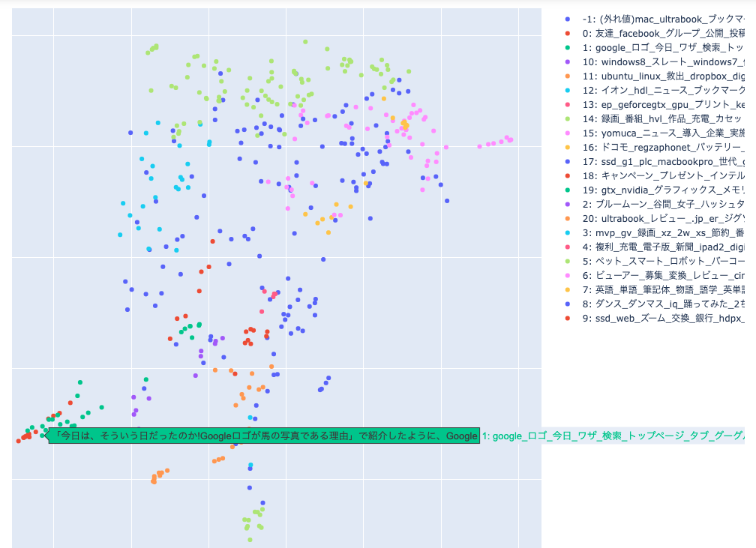Viewport: 756px width, 548px height.
Task: Toggle legend entry 5: ペット_スマート_ロボット
Action: point(654,261)
